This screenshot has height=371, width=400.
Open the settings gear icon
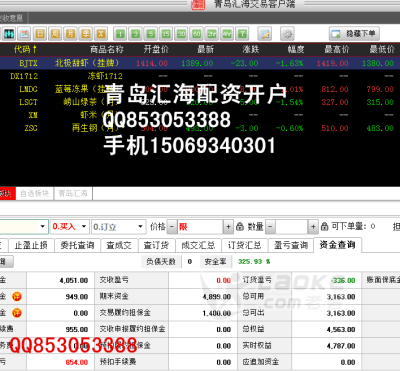[287, 33]
